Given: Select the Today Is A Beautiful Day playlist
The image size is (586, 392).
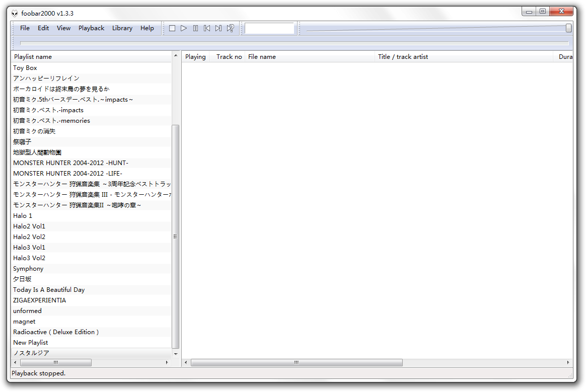Looking at the screenshot, I should click(92, 290).
